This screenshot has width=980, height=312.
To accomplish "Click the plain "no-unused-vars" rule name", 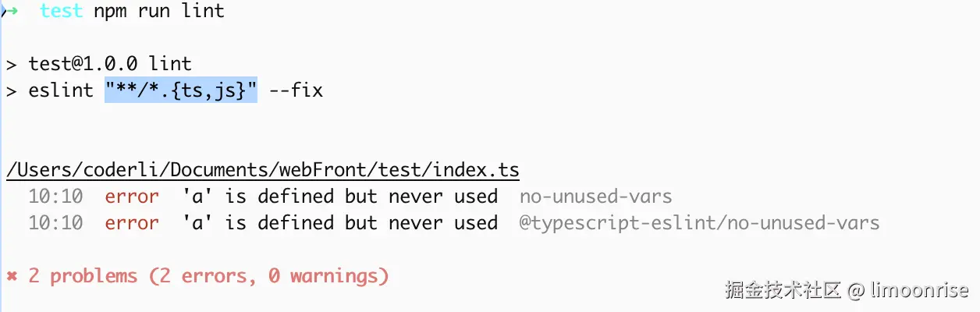I will pyautogui.click(x=595, y=197).
